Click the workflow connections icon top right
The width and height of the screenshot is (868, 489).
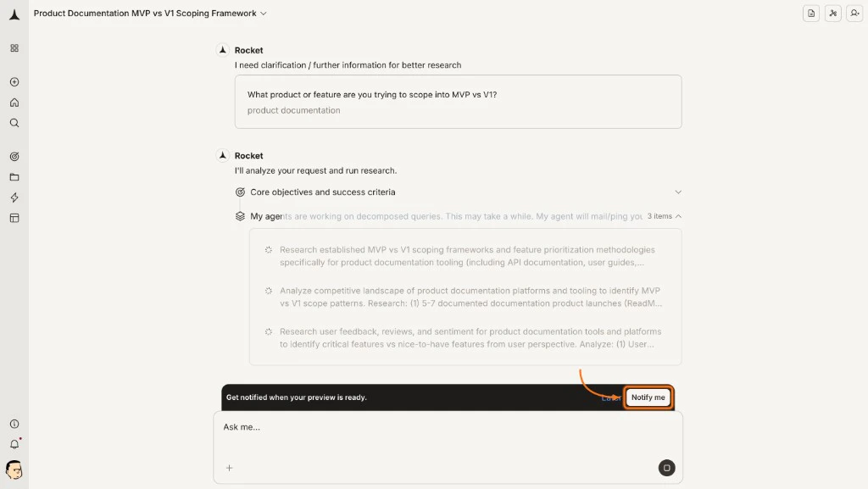(x=832, y=14)
